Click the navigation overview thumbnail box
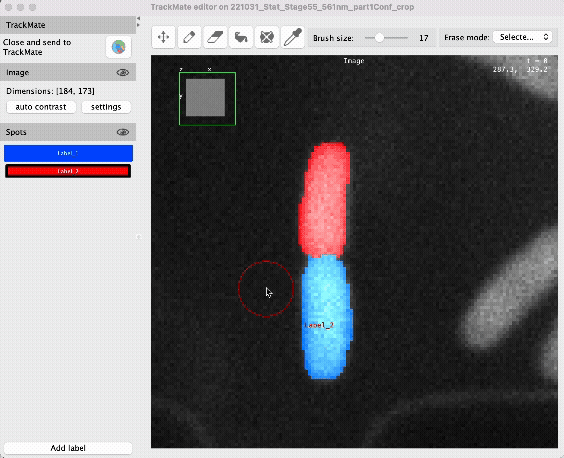 [208, 99]
